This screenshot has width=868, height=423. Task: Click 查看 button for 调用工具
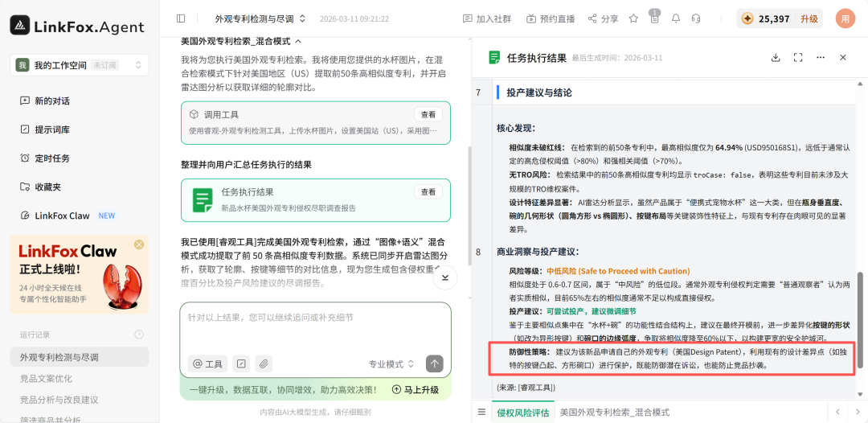point(428,115)
